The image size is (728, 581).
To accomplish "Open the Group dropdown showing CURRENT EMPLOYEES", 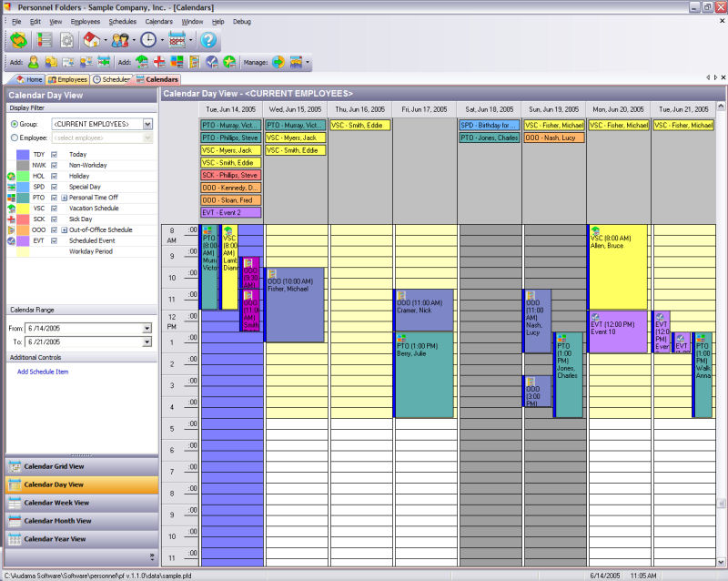I will (147, 123).
